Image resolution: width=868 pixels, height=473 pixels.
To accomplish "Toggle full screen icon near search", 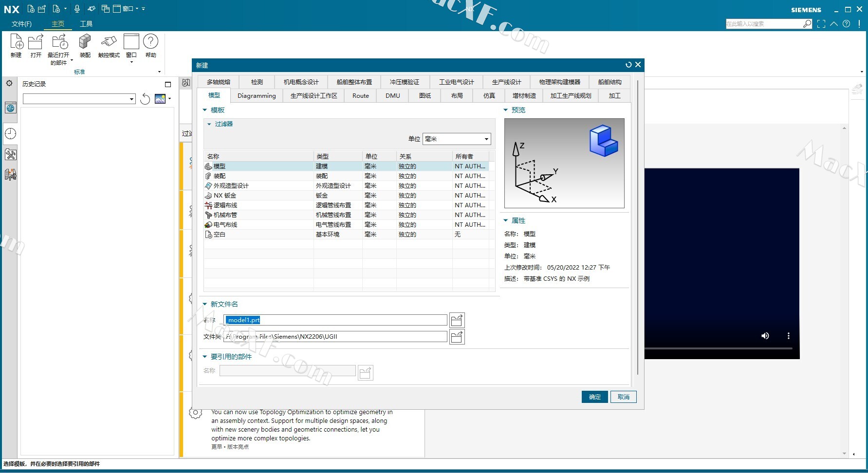I will [x=821, y=23].
